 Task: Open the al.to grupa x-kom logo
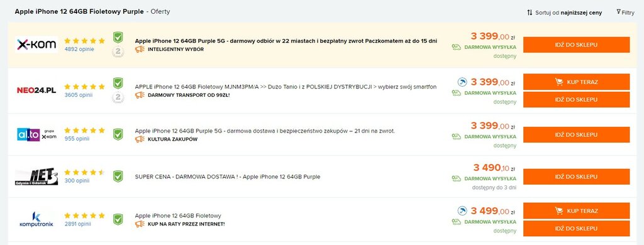[x=36, y=134]
